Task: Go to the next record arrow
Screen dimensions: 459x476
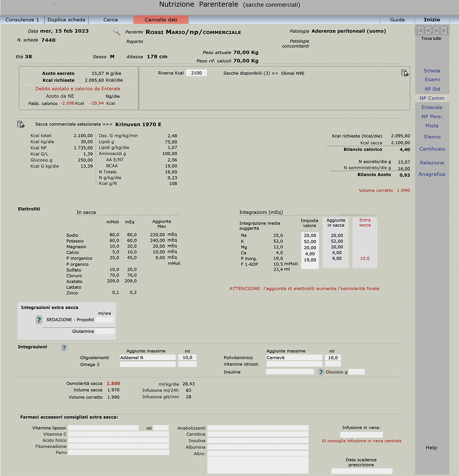Action: (x=436, y=30)
